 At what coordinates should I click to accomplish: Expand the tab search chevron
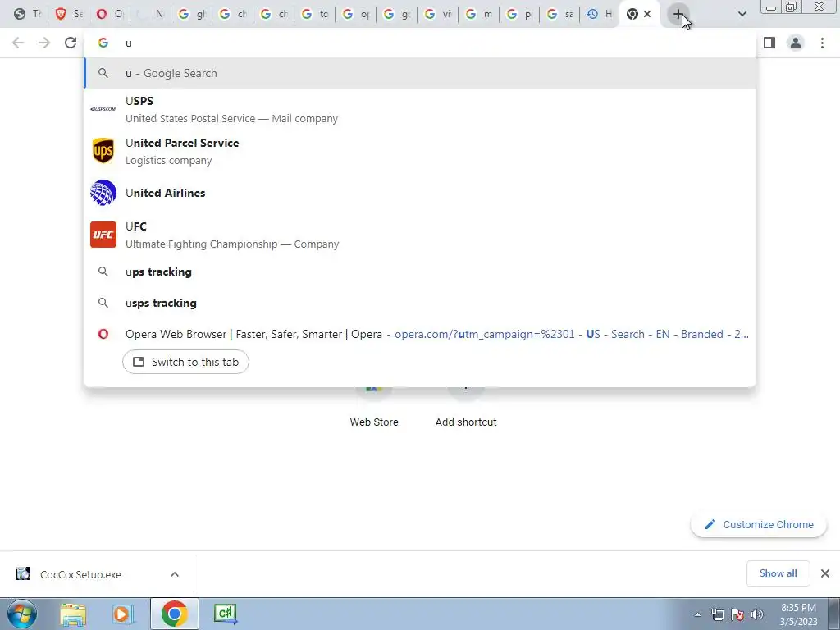[x=742, y=14]
